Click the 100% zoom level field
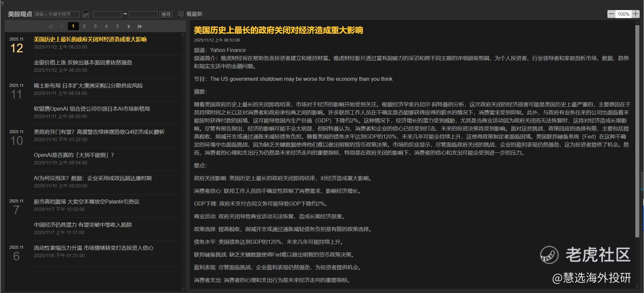 pyautogui.click(x=624, y=14)
